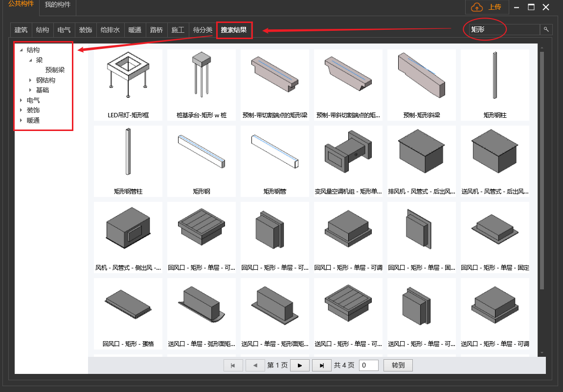The width and height of the screenshot is (563, 392).
Task: Select the 风机 - 风管式 - 侧出风 thumbnail
Action: (128, 237)
